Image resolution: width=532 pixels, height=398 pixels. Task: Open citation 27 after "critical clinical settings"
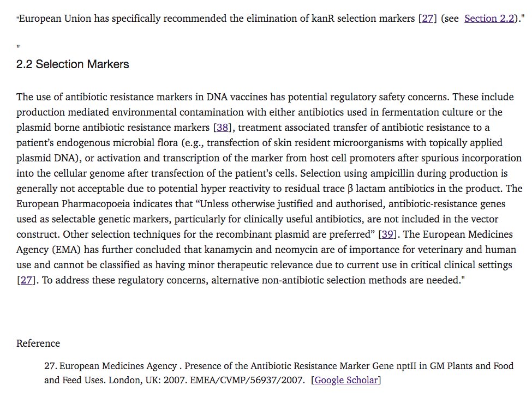click(x=26, y=280)
